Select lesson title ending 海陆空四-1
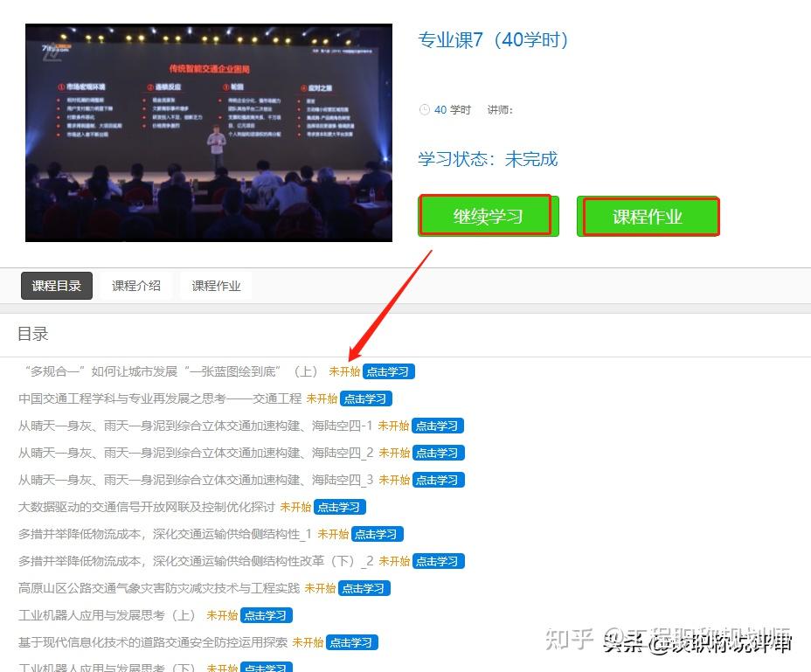The width and height of the screenshot is (811, 672). click(196, 426)
